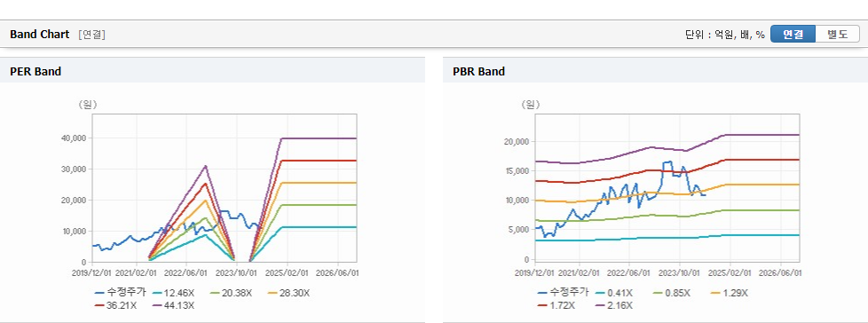Toggle 2.16X legend series
This screenshot has height=323, width=868.
click(x=615, y=304)
